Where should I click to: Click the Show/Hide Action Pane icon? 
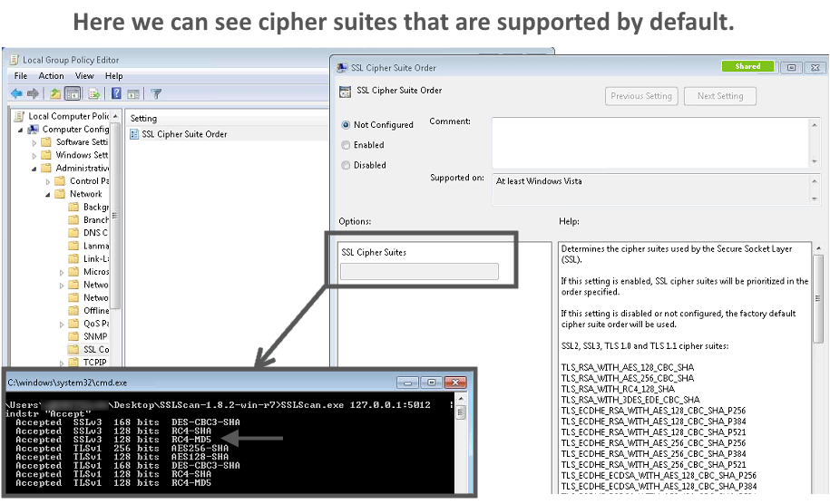point(132,93)
